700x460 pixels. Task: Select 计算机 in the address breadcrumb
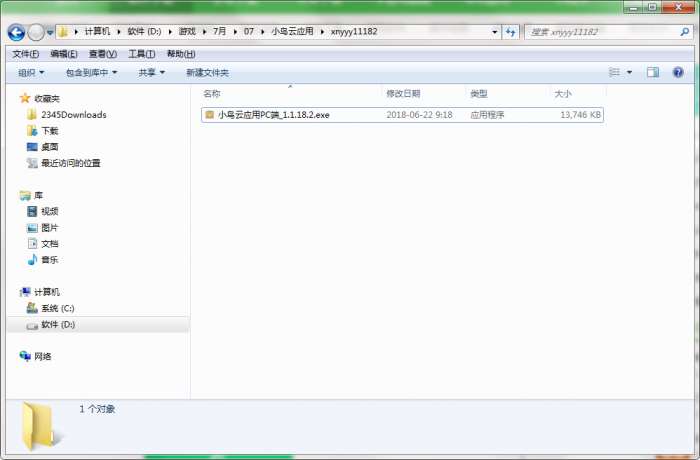[x=97, y=31]
